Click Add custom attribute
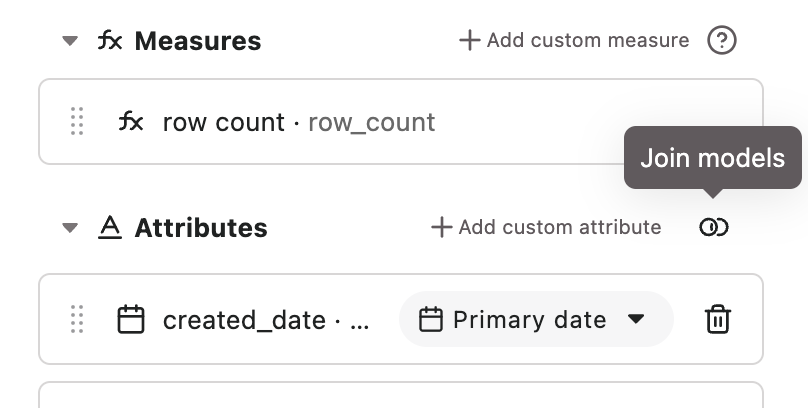Image resolution: width=808 pixels, height=408 pixels. 546,227
